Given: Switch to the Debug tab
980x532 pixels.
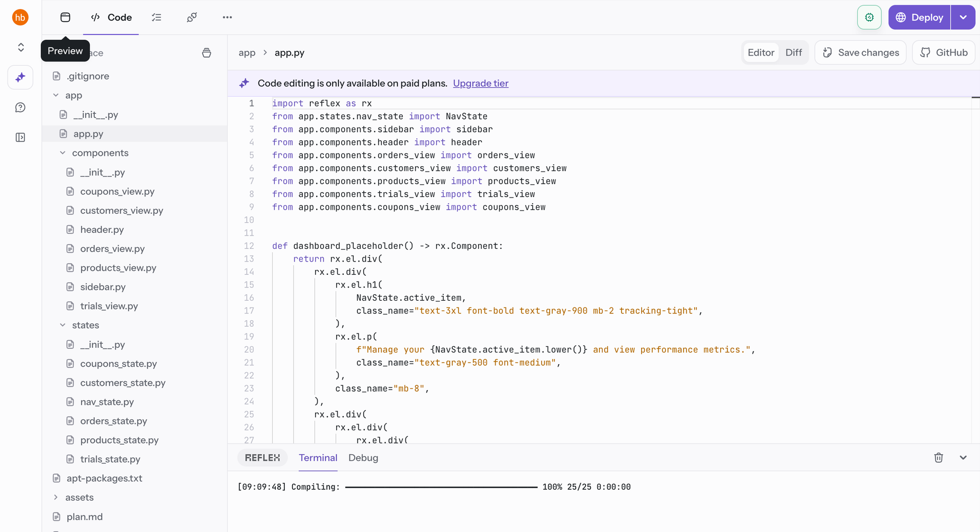Looking at the screenshot, I should (x=363, y=458).
